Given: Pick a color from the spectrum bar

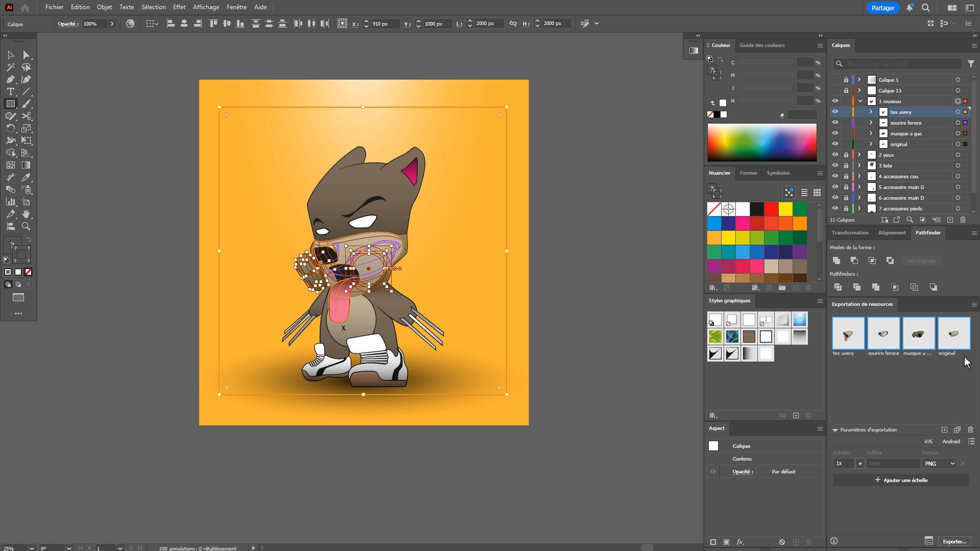Looking at the screenshot, I should [x=761, y=142].
